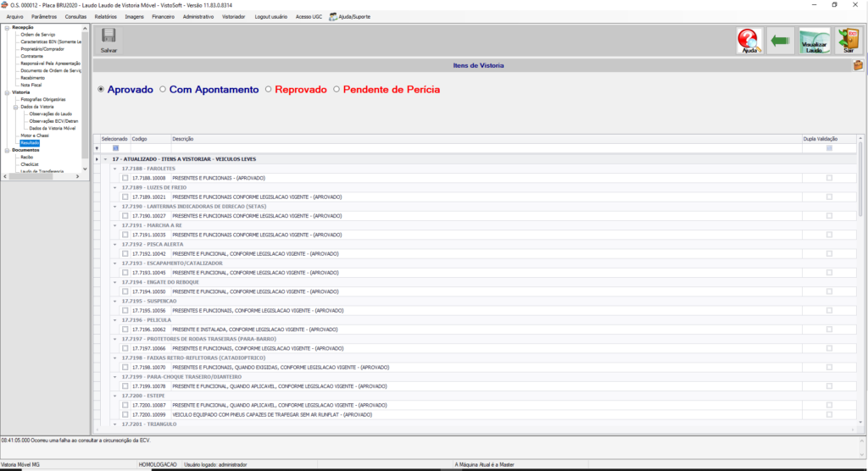Click the Visualizar Laudo icon

814,41
